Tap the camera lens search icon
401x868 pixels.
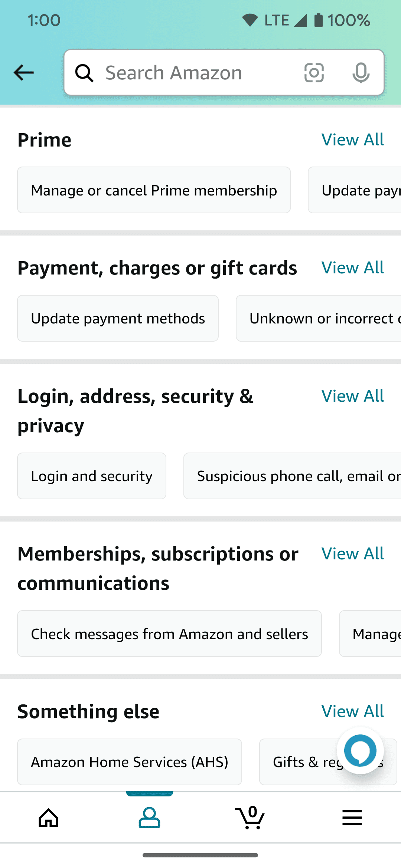tap(314, 73)
